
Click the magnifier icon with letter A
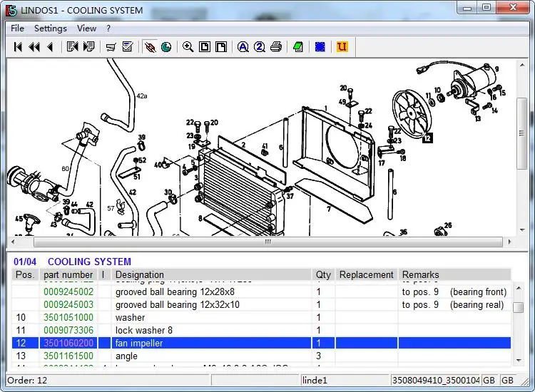pos(243,47)
